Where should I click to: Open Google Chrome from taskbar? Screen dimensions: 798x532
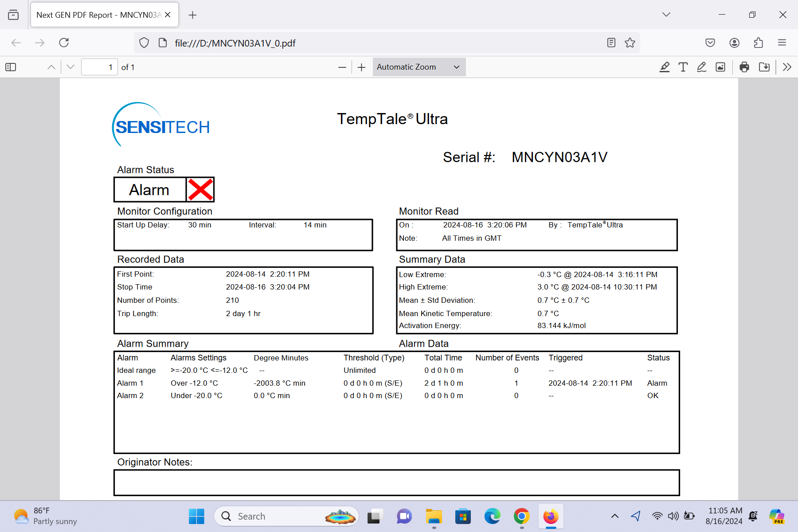[522, 516]
